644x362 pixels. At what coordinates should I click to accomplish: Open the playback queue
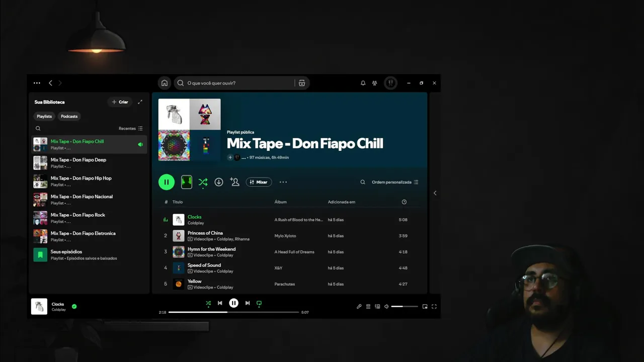click(368, 307)
